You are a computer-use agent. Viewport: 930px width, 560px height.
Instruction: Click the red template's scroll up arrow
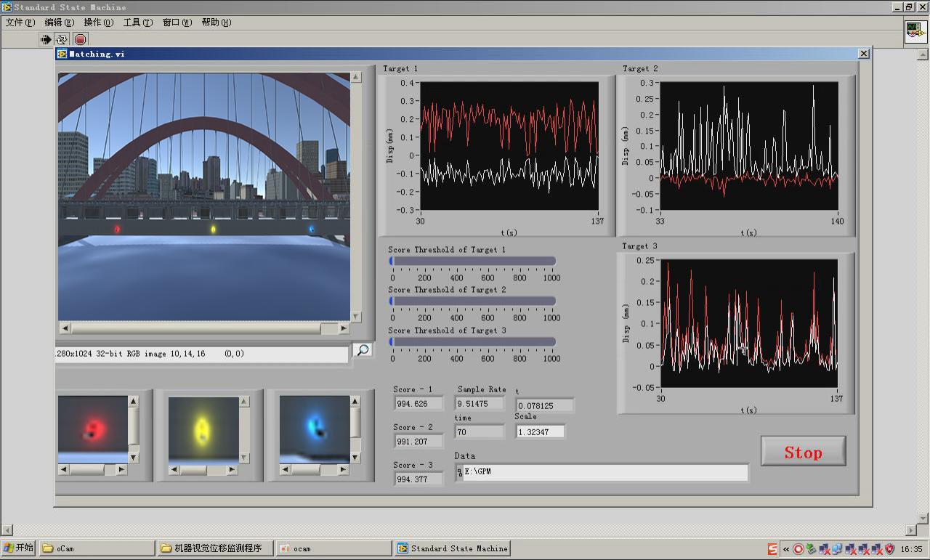point(134,401)
